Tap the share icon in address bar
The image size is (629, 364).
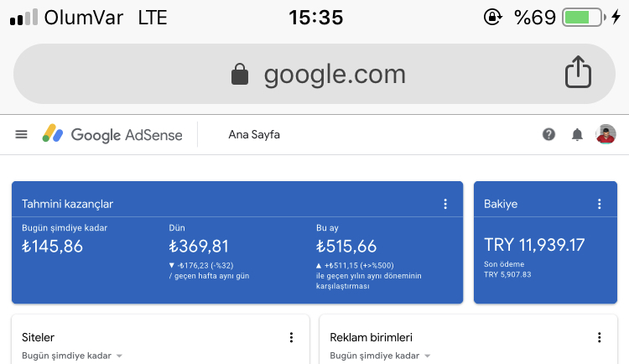(x=578, y=72)
